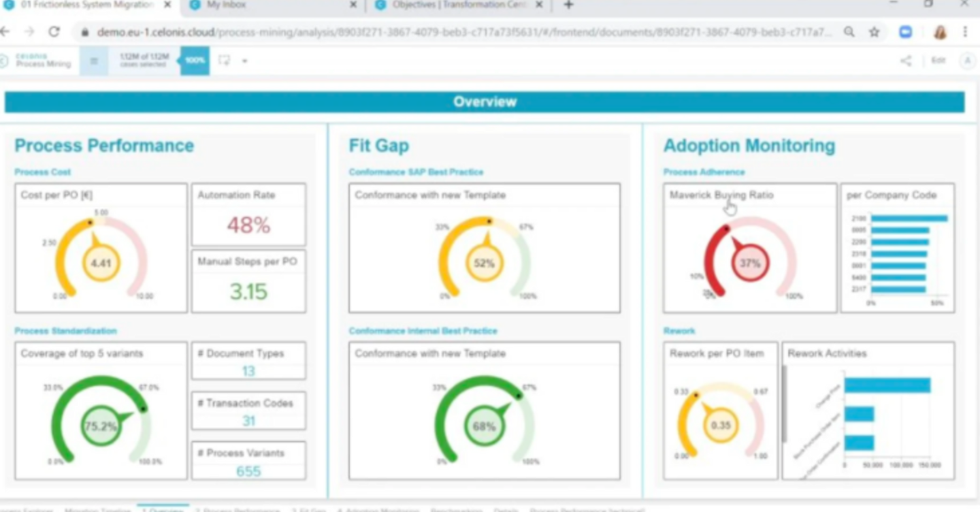Open a new browser tab with plus icon
The height and width of the screenshot is (512, 980).
coord(569,5)
